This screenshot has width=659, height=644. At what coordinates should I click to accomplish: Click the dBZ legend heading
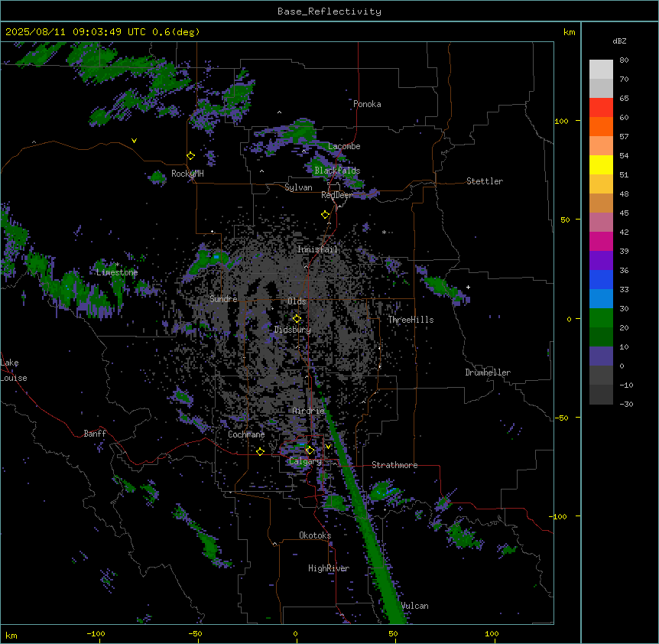point(619,41)
